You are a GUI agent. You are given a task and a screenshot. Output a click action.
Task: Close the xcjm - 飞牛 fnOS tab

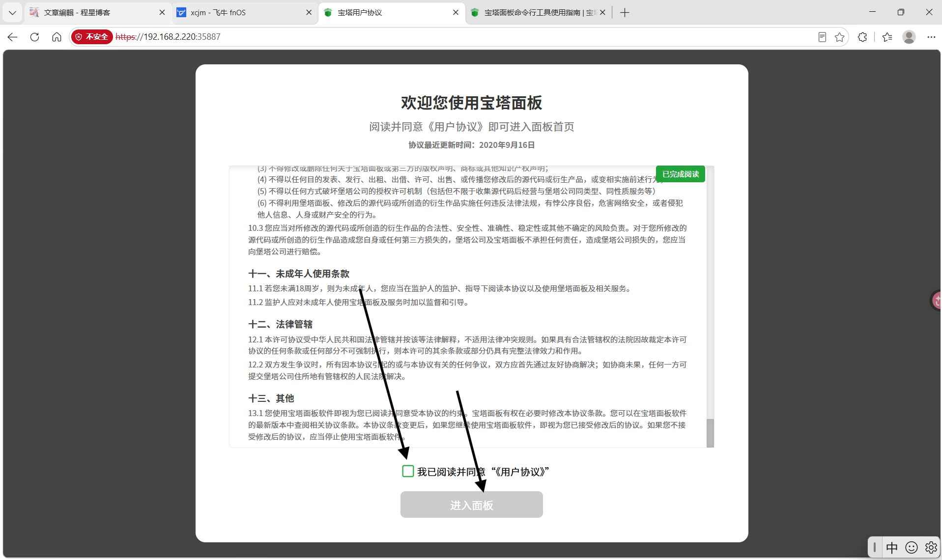[309, 12]
